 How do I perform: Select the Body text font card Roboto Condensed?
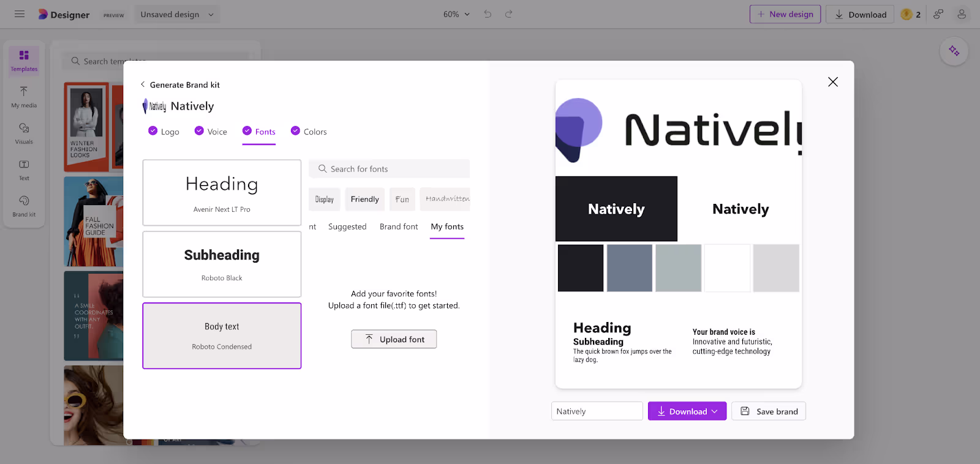pyautogui.click(x=222, y=335)
